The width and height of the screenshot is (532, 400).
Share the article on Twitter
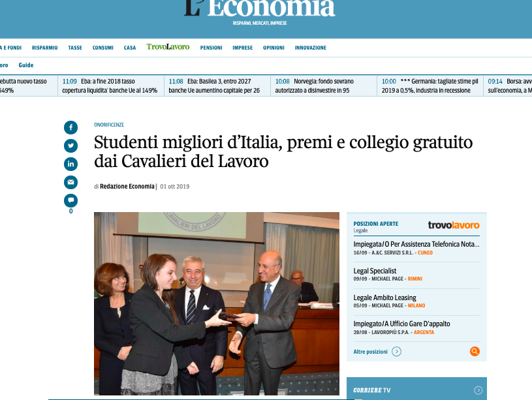[70, 146]
